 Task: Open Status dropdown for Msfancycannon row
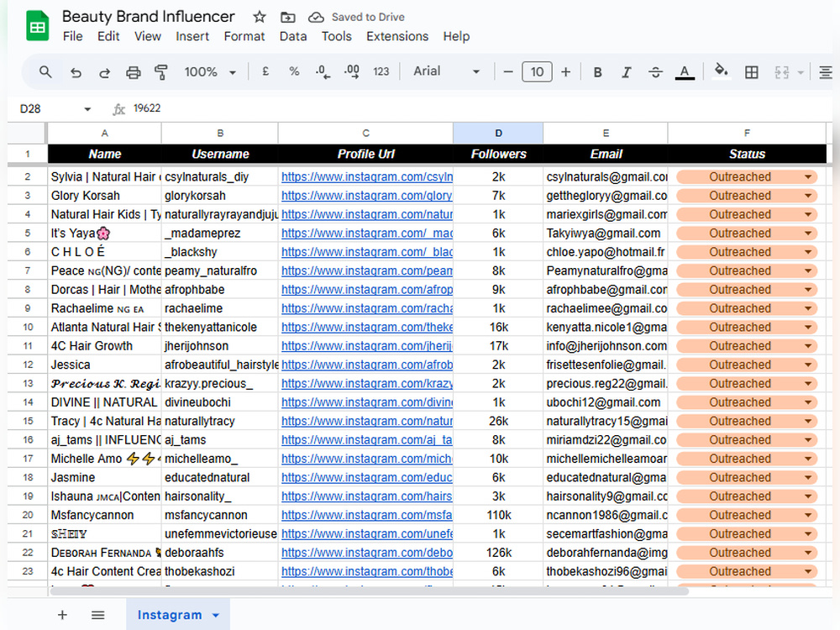click(807, 516)
